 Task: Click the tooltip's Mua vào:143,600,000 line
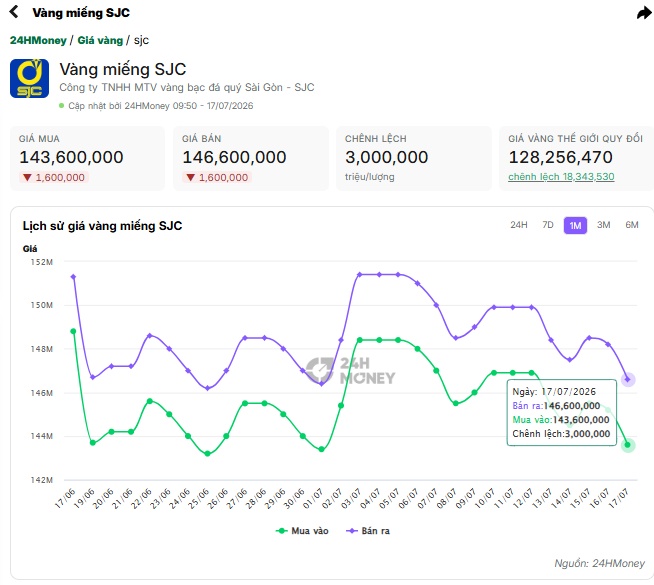(561, 420)
